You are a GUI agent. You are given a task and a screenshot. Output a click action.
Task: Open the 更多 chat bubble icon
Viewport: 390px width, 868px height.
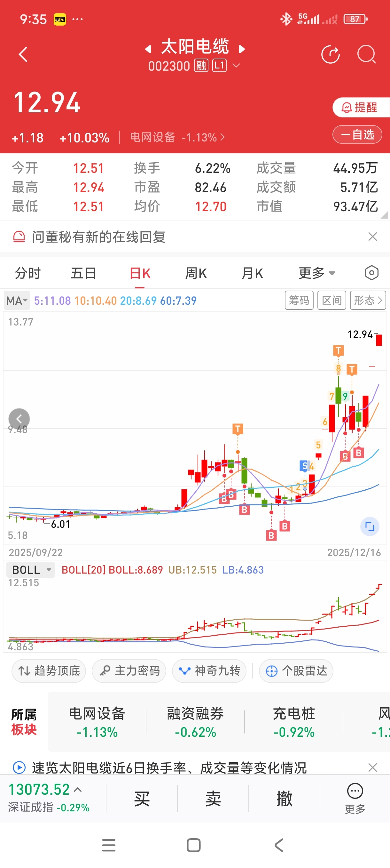click(x=355, y=798)
